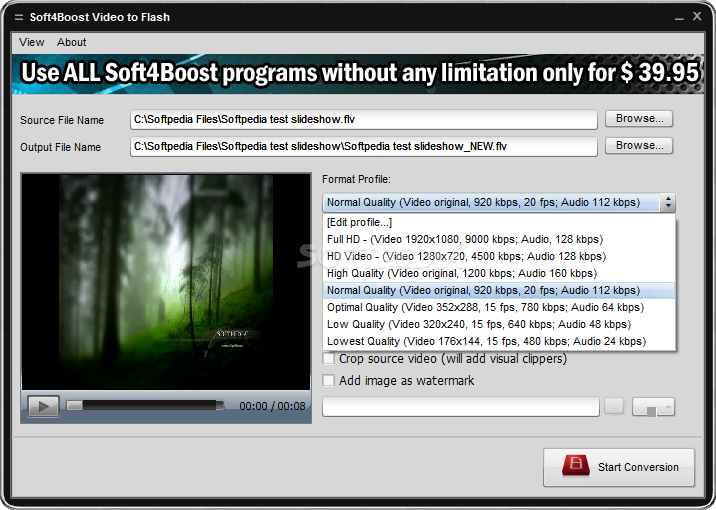Toggle the Format Profile dropdown arrows
The width and height of the screenshot is (716, 510).
click(668, 202)
